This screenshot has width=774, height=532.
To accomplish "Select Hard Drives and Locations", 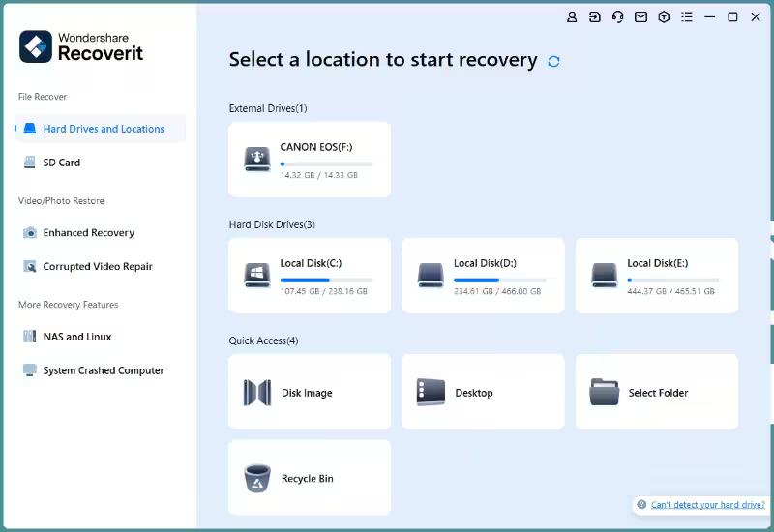I will click(103, 129).
